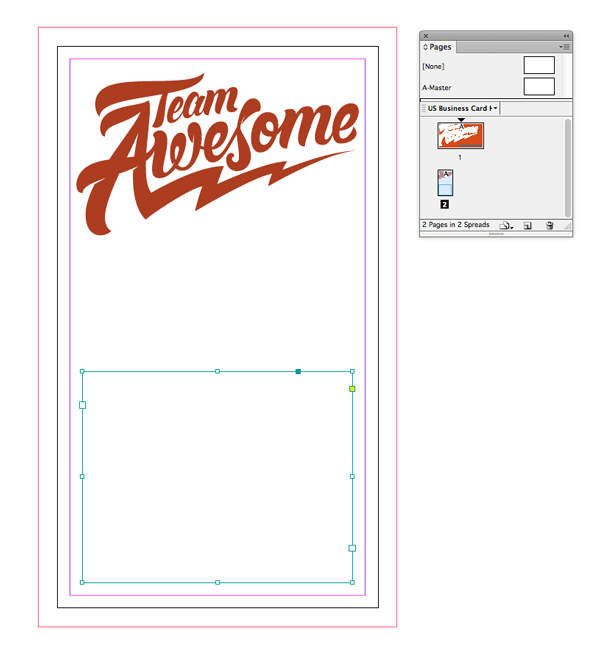Click the A-Master label
The image size is (600, 663).
(x=436, y=88)
